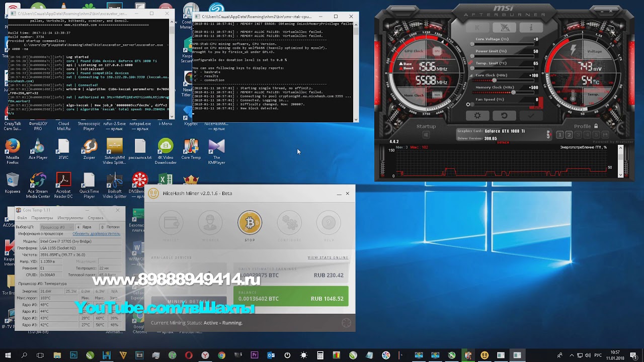The height and width of the screenshot is (362, 644).
Task: Select Afterburner profile slot 1
Action: click(x=559, y=135)
